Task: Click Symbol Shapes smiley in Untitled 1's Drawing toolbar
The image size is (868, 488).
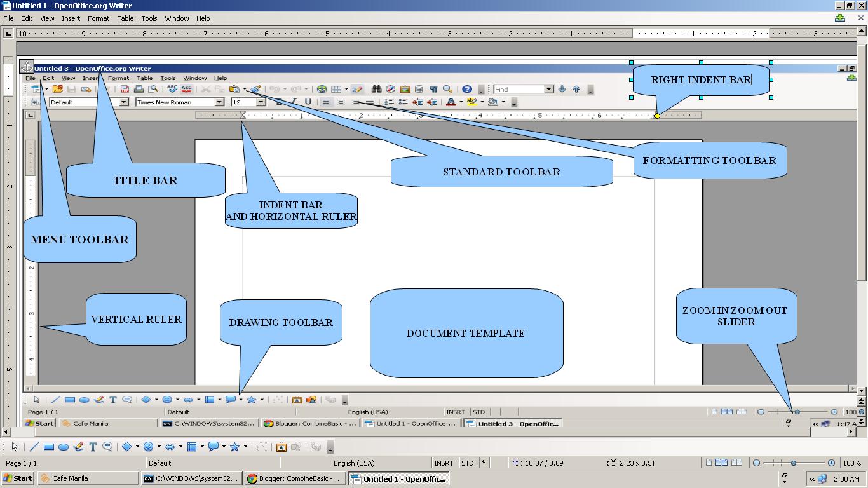Action: 149,447
